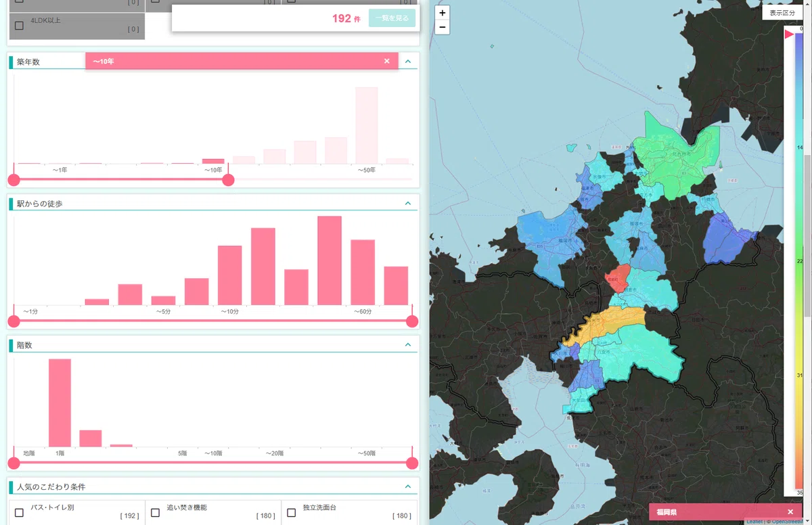Collapse the 人気のこだわり条件 section
Screen dimensions: 812x525
(407, 486)
